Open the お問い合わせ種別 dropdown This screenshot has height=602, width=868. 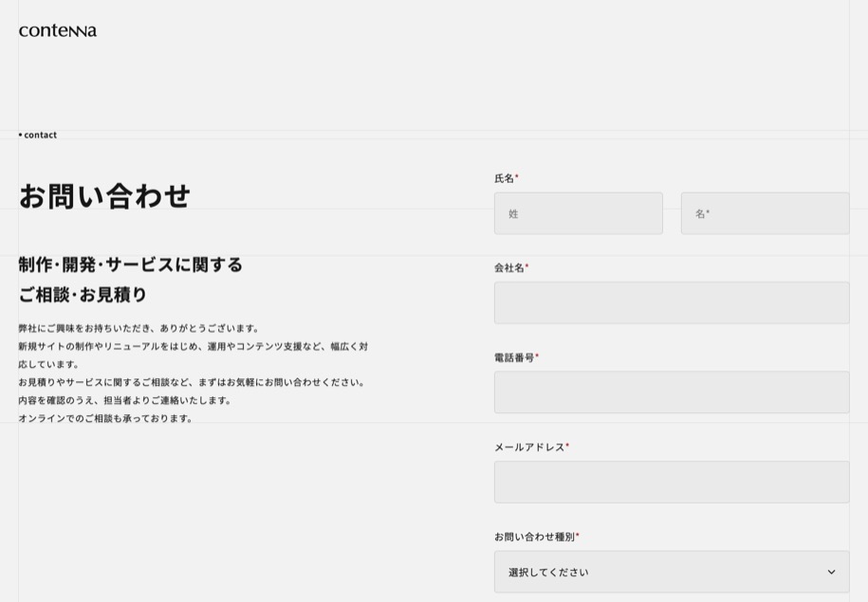(672, 572)
